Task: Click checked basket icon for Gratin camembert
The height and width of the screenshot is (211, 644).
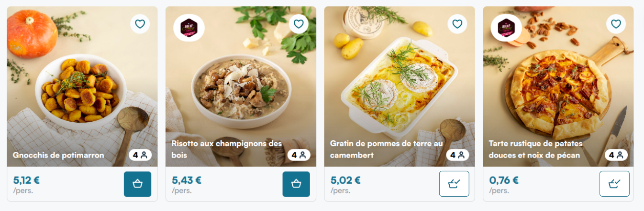Action: click(454, 184)
